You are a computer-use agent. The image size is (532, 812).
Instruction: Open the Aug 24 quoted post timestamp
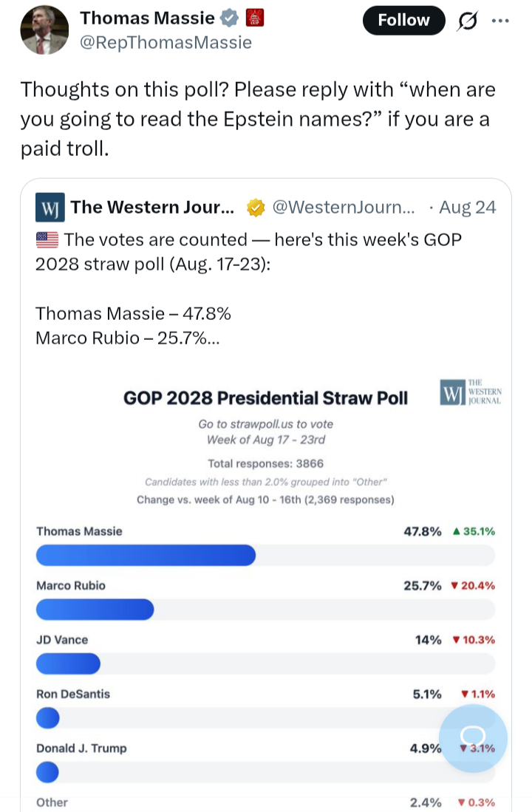click(467, 207)
